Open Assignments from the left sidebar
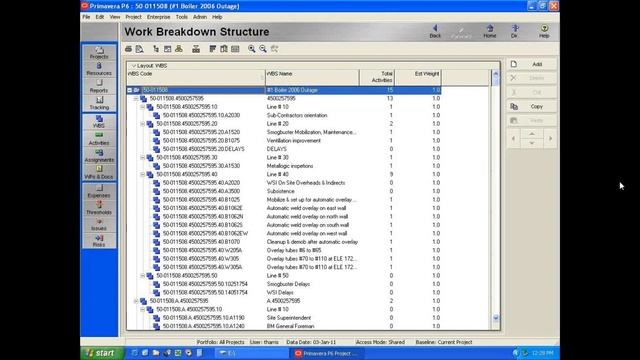The width and height of the screenshot is (640, 360). [x=99, y=156]
